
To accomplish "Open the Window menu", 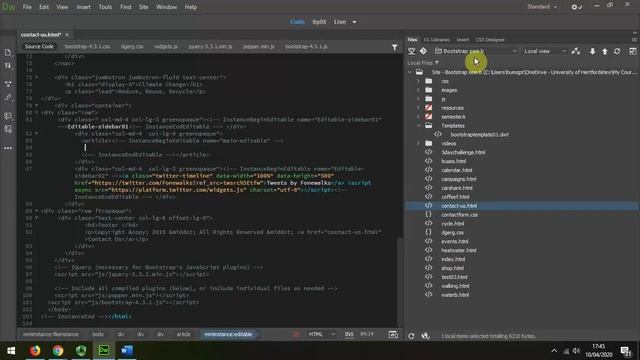I will click(167, 7).
